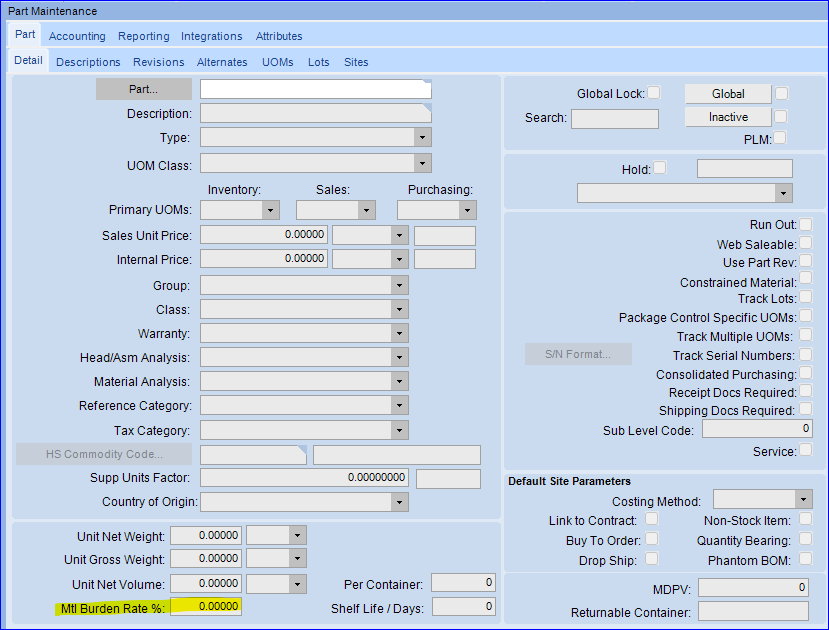Toggle the Service checkbox
The width and height of the screenshot is (829, 630).
(x=806, y=450)
